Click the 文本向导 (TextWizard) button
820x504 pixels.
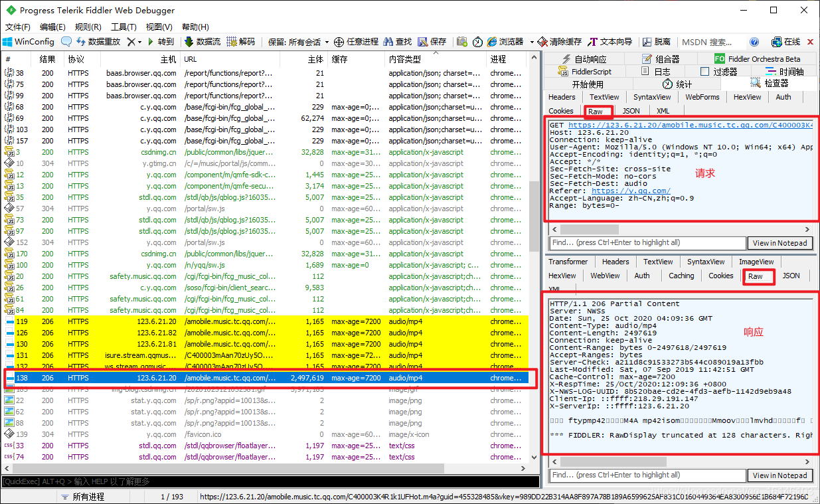click(x=610, y=41)
